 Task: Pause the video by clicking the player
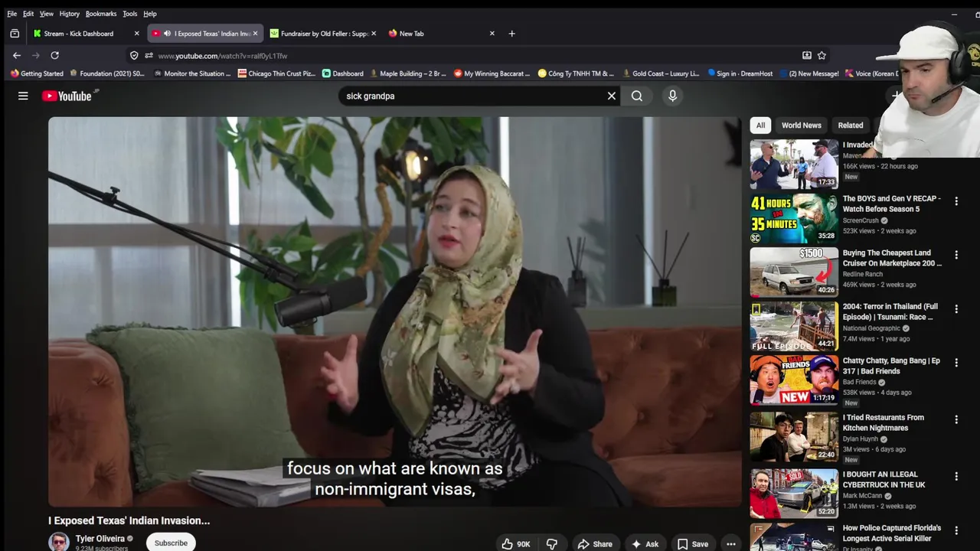(394, 311)
